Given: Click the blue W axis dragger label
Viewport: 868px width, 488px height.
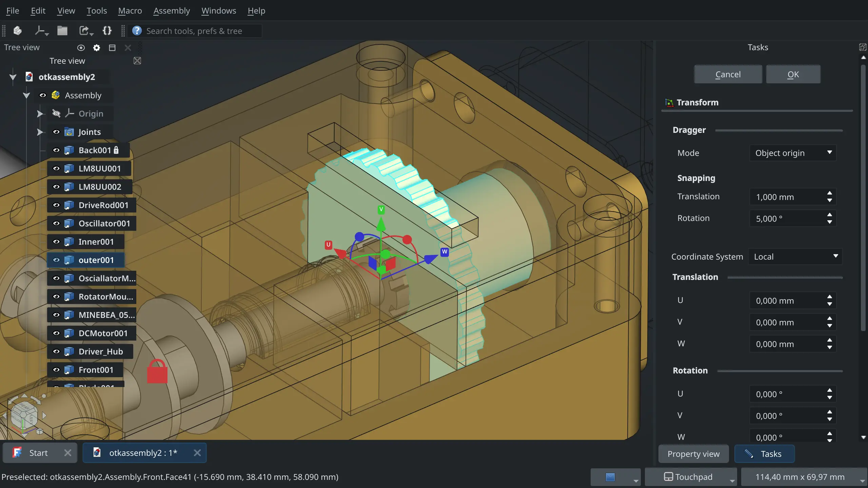Looking at the screenshot, I should coord(445,252).
